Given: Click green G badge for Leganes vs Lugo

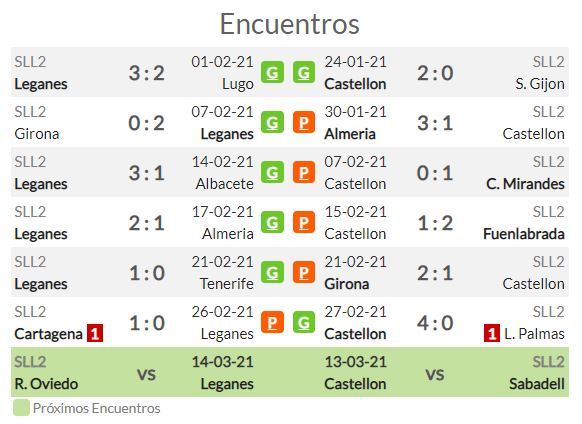Looking at the screenshot, I should (272, 72).
